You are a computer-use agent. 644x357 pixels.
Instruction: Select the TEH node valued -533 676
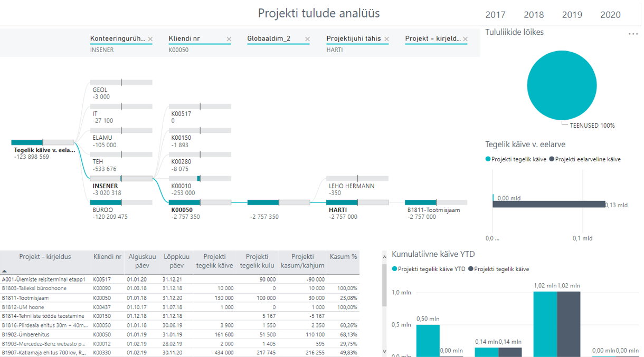click(x=121, y=162)
